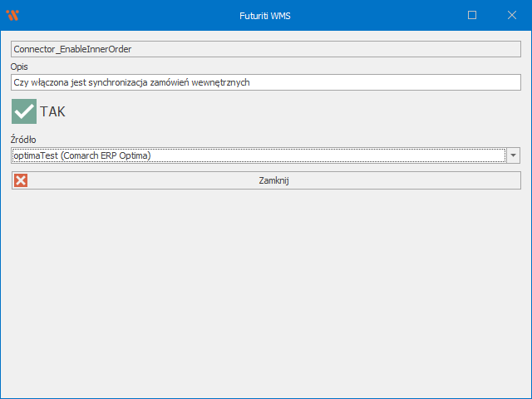Toggle the TAK checkbox
Image resolution: width=532 pixels, height=399 pixels.
tap(24, 111)
